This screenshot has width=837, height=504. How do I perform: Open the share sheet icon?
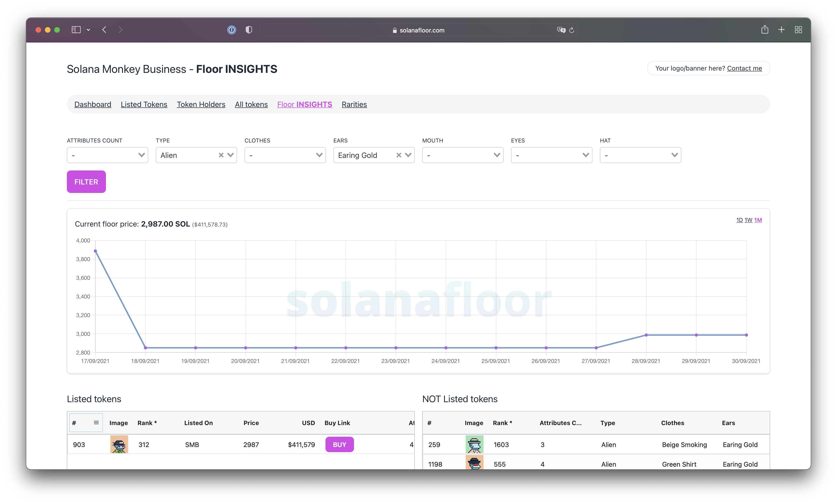point(765,30)
